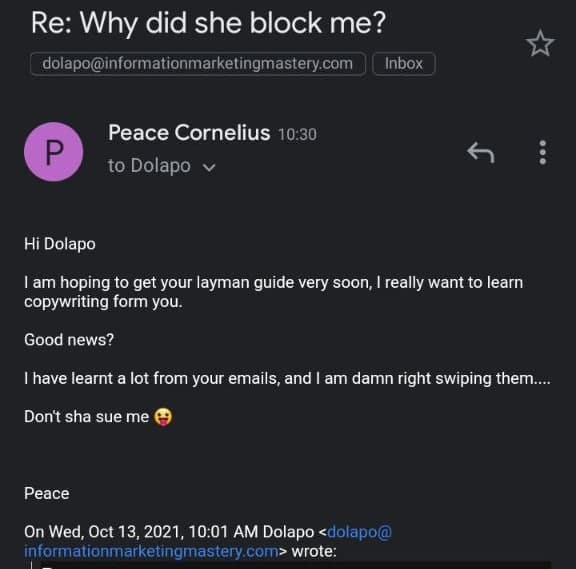Tap the 10:30 timestamp
Viewport: 576px width, 569px height.
coord(297,134)
